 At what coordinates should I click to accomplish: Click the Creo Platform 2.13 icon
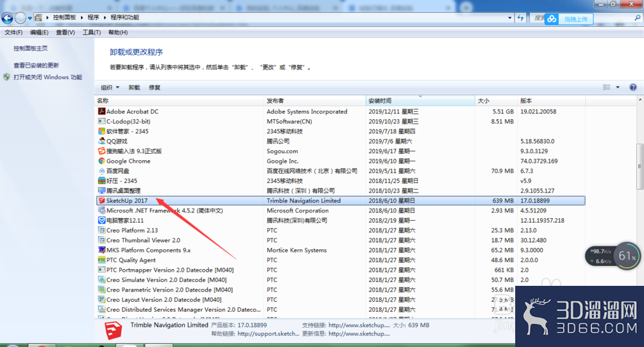(x=102, y=230)
